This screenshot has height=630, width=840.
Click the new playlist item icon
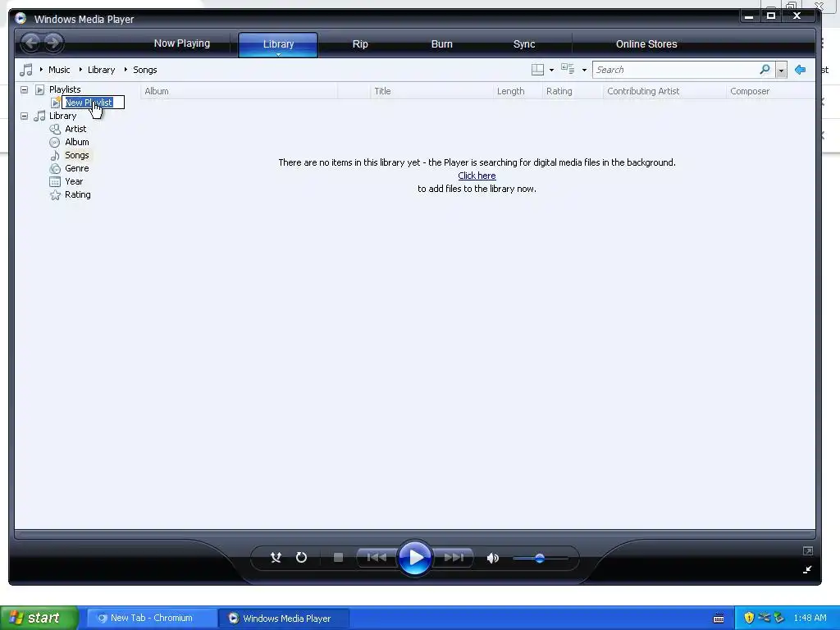tap(56, 103)
